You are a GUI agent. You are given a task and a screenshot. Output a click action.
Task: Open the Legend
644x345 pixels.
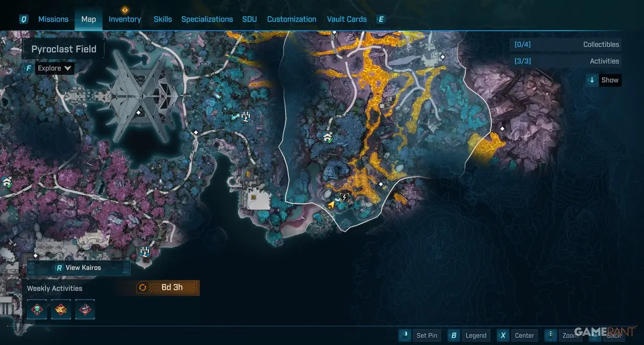tap(476, 335)
